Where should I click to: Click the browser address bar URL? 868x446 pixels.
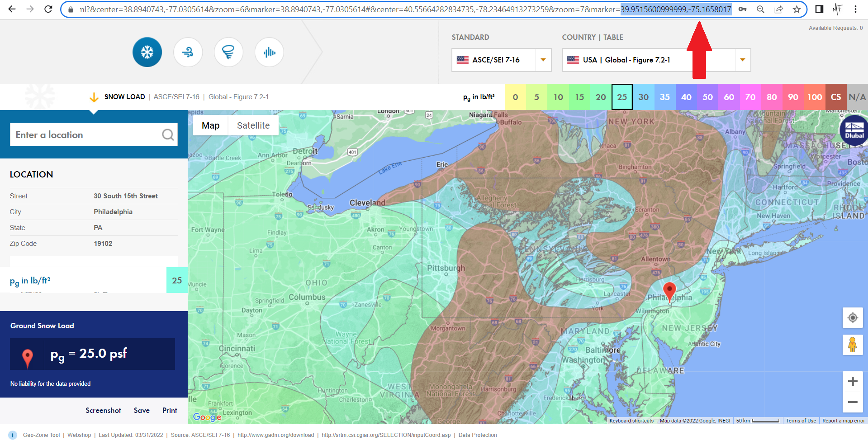pos(405,9)
